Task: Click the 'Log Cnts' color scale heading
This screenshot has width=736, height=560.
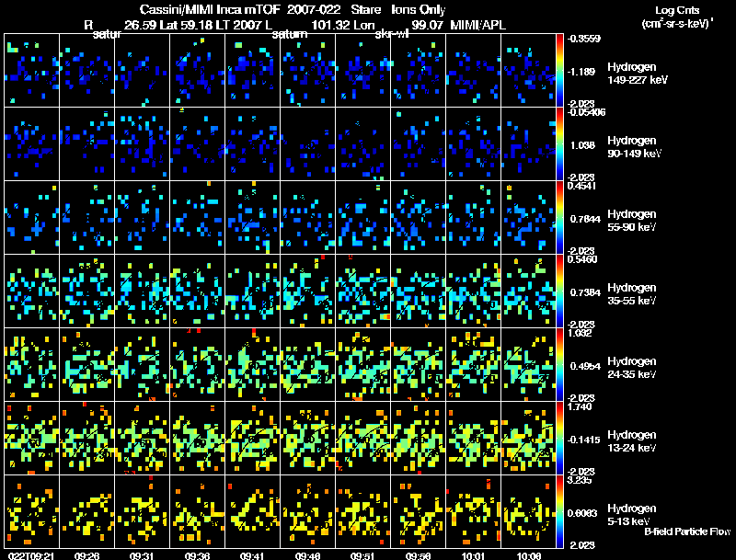Action: coord(677,10)
